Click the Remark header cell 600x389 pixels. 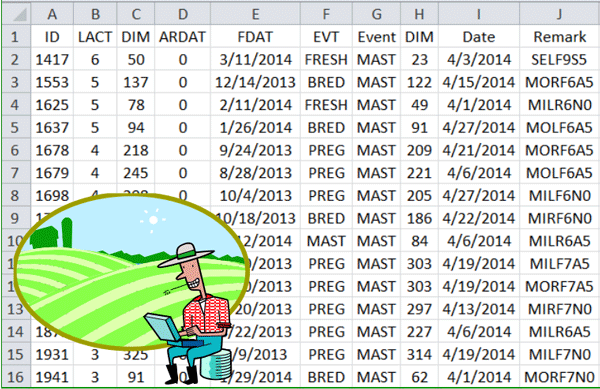(x=559, y=37)
